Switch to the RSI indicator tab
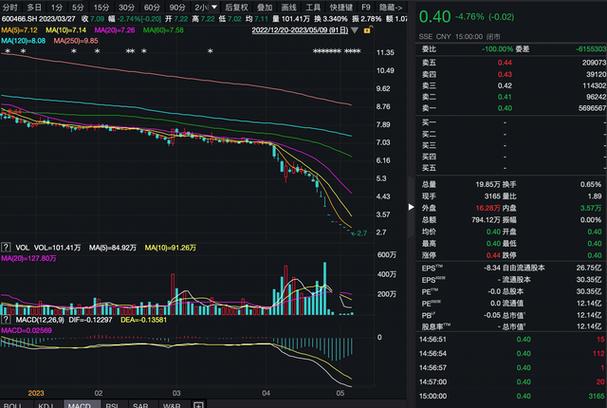 point(112,405)
